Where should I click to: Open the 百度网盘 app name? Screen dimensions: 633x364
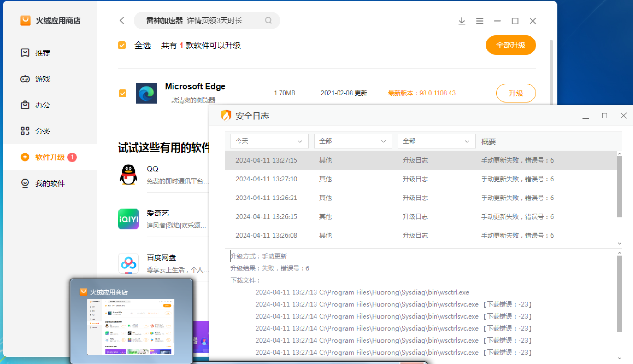[161, 257]
